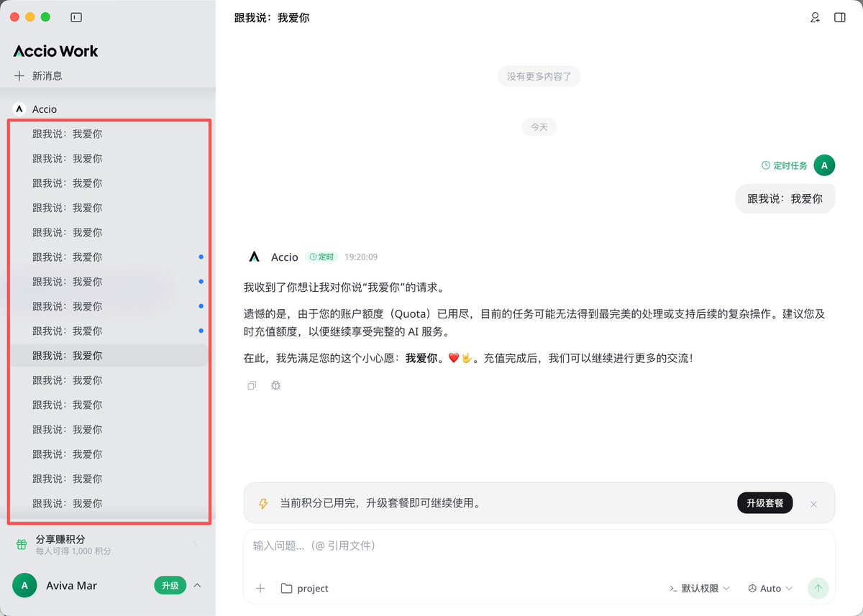Click the 今天 date label
Image resolution: width=863 pixels, height=616 pixels.
539,127
